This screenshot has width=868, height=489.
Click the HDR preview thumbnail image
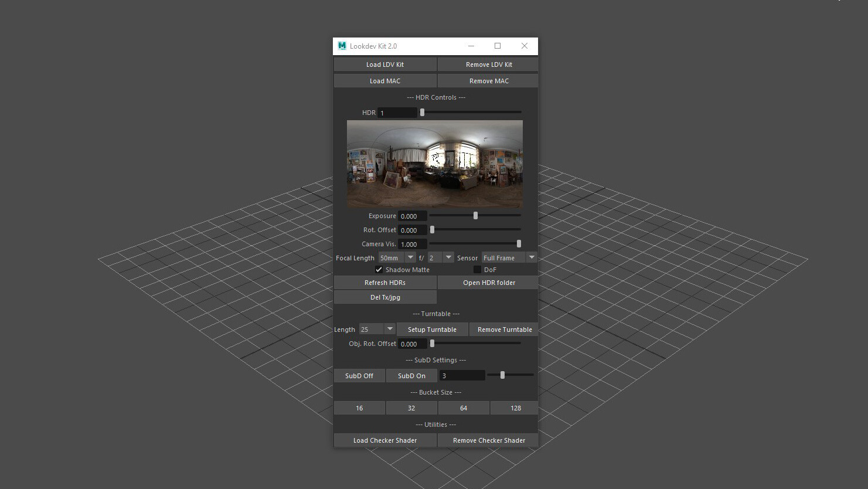click(x=434, y=164)
